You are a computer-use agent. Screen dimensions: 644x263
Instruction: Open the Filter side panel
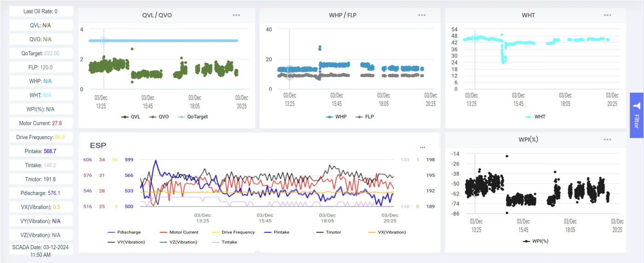[636, 115]
